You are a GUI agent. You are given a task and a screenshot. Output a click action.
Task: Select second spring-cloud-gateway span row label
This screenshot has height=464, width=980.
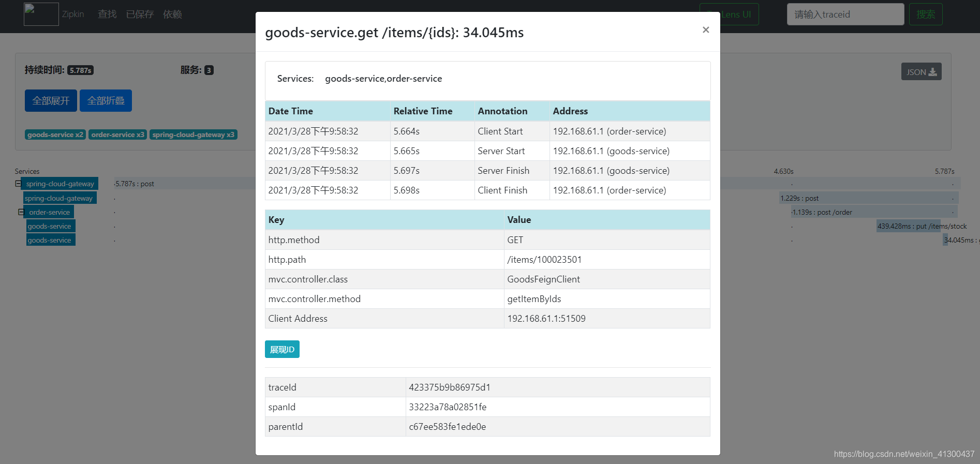(60, 198)
